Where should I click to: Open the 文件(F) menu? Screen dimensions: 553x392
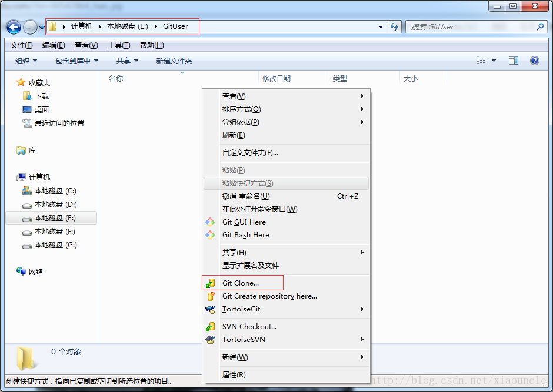[22, 45]
